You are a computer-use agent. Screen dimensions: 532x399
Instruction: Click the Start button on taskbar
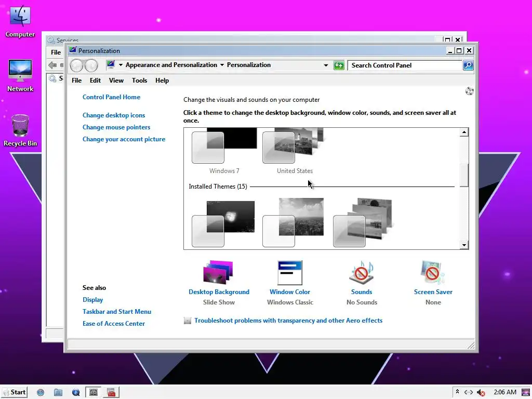(x=14, y=392)
